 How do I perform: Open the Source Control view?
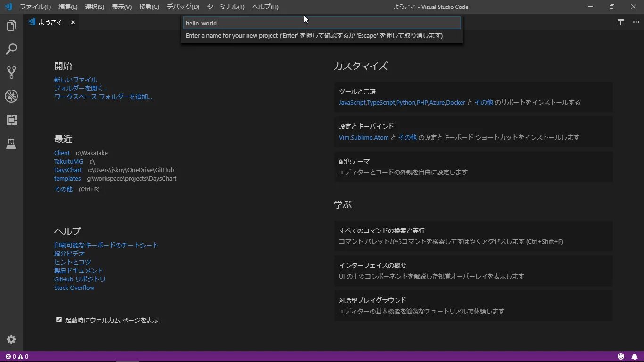coord(11,73)
